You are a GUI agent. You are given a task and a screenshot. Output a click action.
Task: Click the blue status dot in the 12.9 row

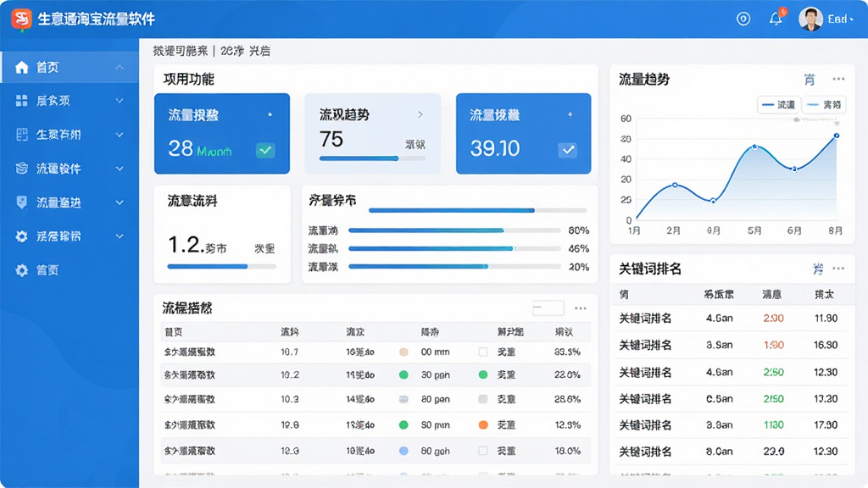coord(403,451)
